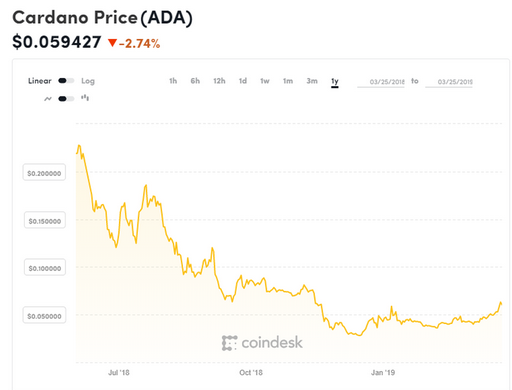Click the Oct '18 timeline label
Image resolution: width=512 pixels, height=390 pixels.
click(x=251, y=372)
